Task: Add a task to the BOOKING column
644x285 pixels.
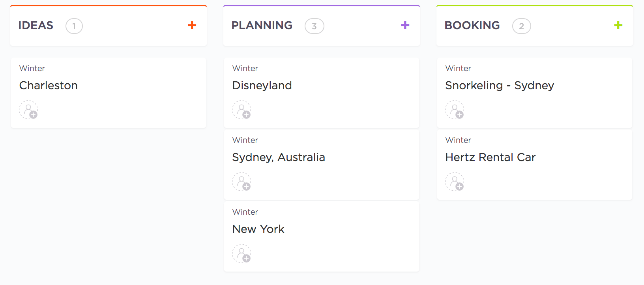Action: click(618, 25)
